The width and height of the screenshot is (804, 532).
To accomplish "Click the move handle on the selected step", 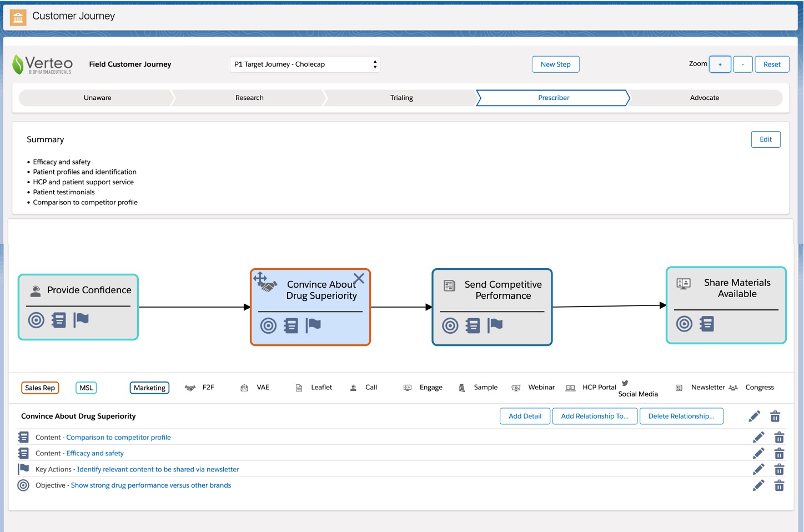I will click(x=260, y=278).
